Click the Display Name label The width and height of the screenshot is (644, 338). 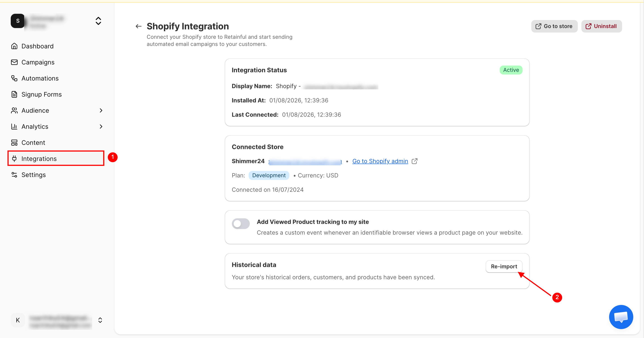click(x=252, y=86)
